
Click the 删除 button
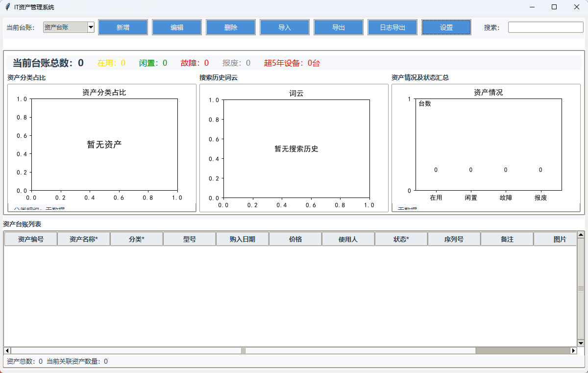point(231,27)
